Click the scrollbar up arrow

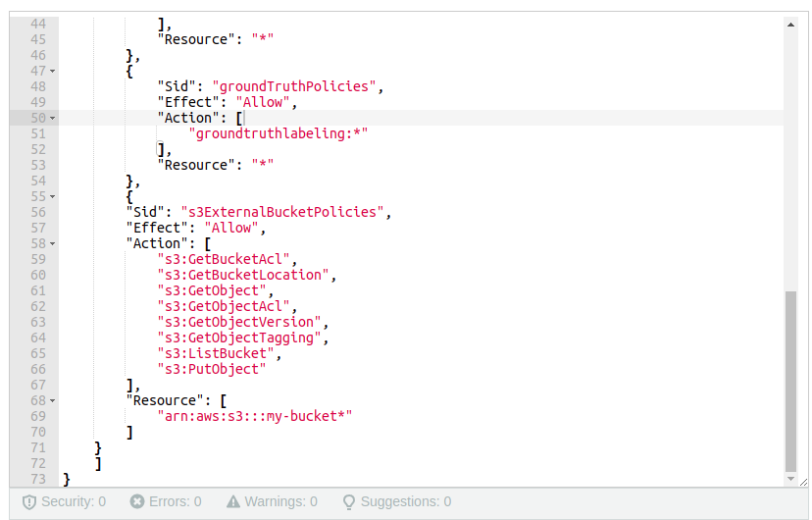tap(790, 25)
